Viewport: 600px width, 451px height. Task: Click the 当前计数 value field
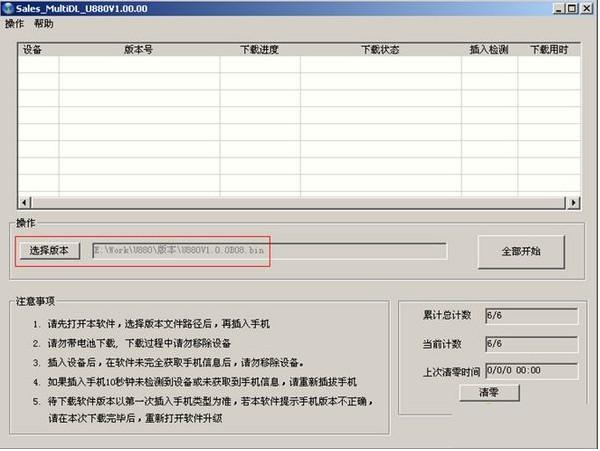click(532, 344)
